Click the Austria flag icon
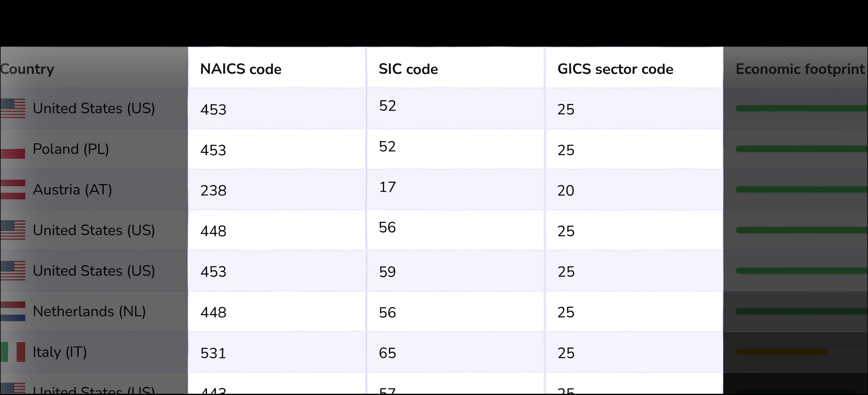The width and height of the screenshot is (868, 395). pos(13,190)
